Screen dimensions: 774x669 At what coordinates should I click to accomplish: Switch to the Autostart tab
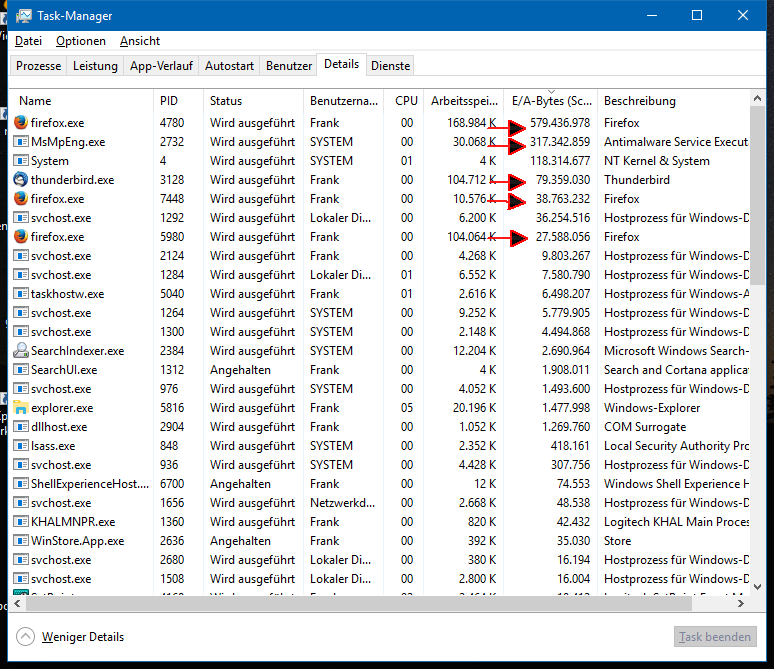(229, 66)
